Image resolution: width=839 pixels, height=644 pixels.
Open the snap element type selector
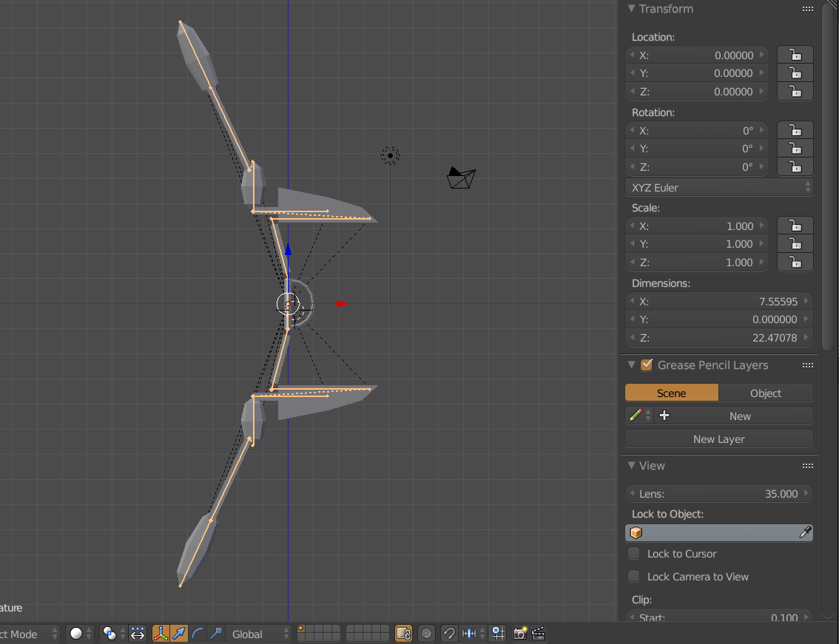(473, 634)
